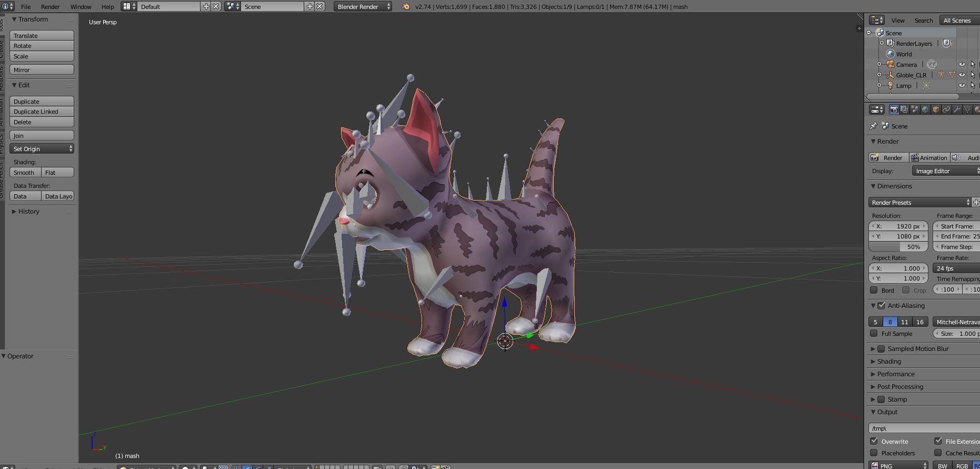Switch to the Modifiers properties tab
This screenshot has width=980, height=469.
(957, 109)
